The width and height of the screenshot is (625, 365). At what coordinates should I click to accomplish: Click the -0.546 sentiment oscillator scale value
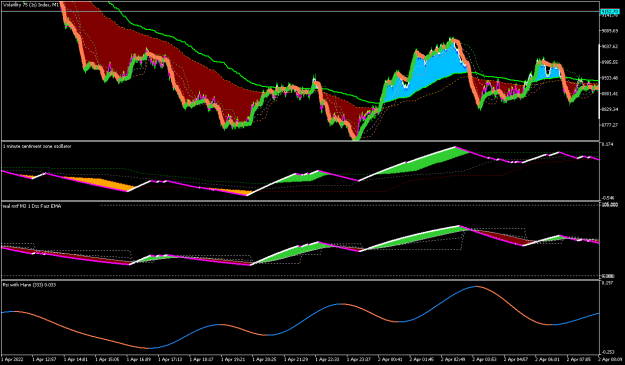point(609,198)
